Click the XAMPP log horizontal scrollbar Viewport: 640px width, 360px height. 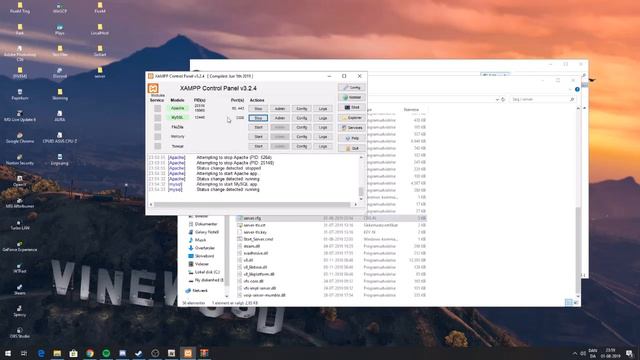tap(253, 204)
